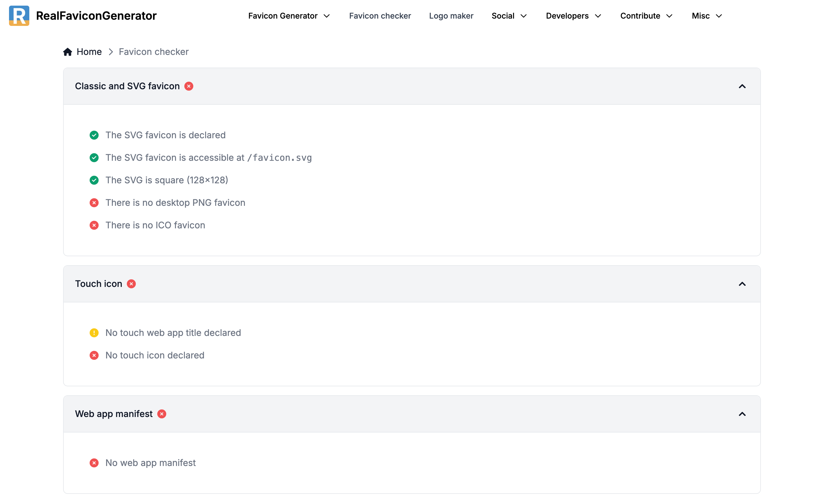Screen dimensions: 824x504
Task: Click text 'No touch web app title declared'
Action: tap(173, 333)
